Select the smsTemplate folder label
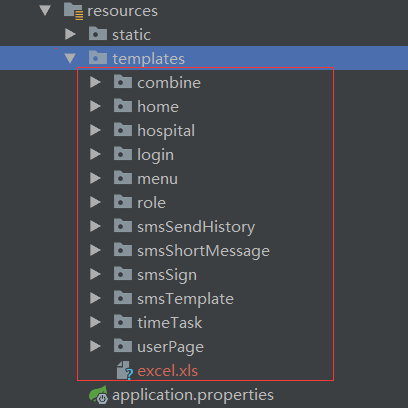The height and width of the screenshot is (408, 408). point(186,299)
